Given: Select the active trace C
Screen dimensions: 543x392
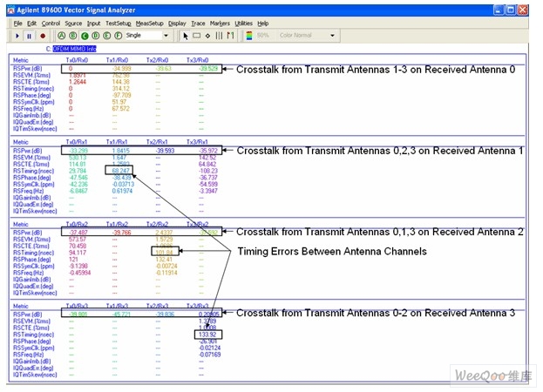Looking at the screenshot, I should [85, 36].
